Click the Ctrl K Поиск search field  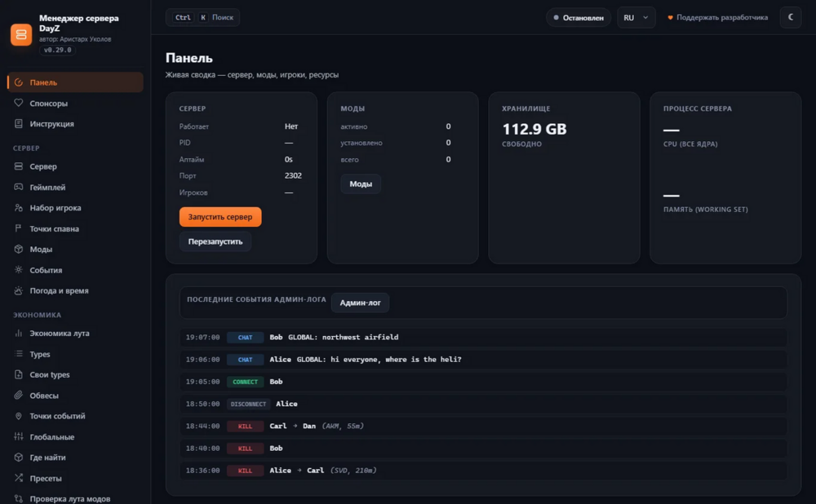tap(203, 17)
